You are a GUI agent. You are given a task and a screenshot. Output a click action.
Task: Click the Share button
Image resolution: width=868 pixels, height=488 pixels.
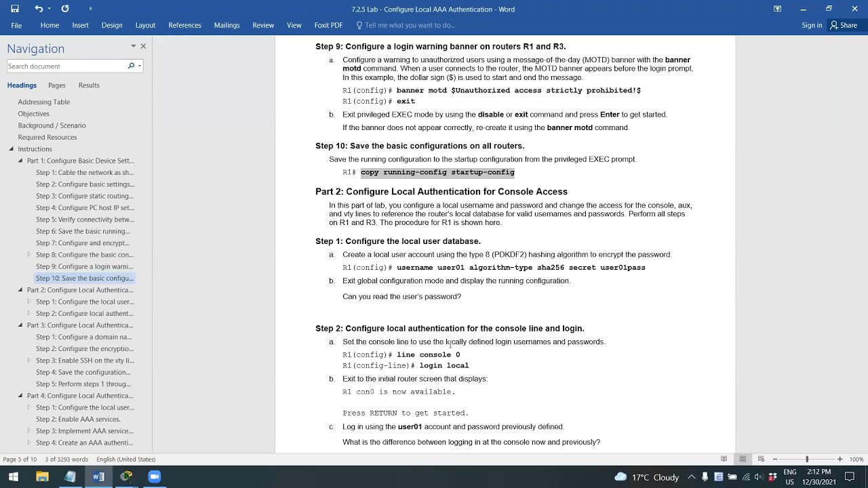tap(844, 25)
